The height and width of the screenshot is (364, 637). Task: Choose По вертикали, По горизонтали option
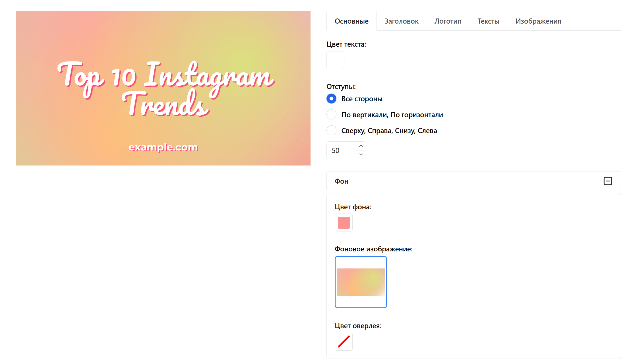(x=331, y=115)
